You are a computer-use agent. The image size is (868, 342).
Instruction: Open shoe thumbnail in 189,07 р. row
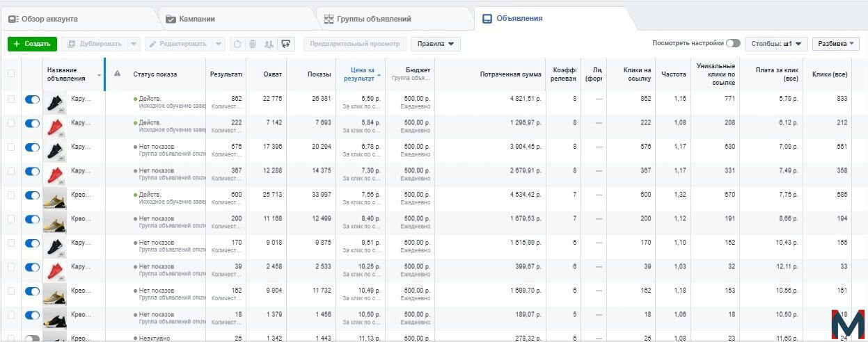point(55,319)
